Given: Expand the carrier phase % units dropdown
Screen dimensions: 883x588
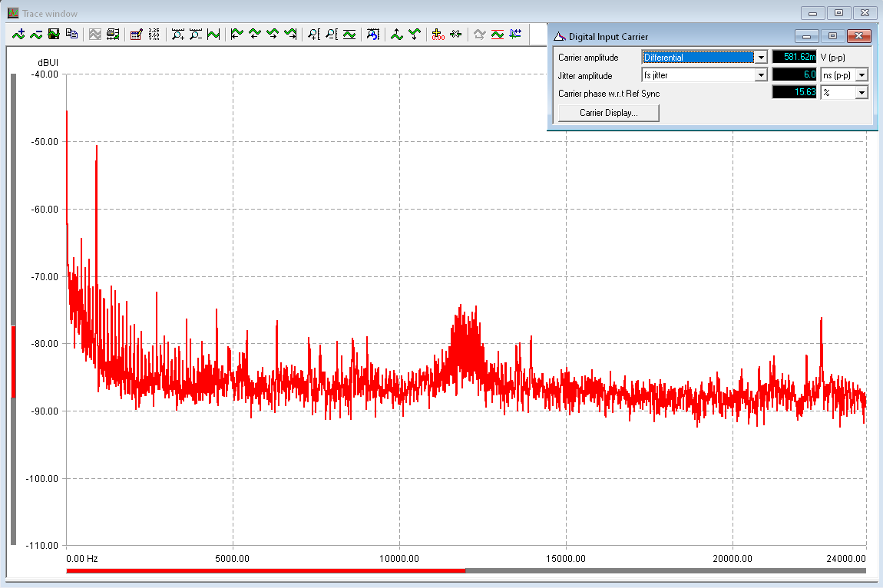Looking at the screenshot, I should (862, 93).
